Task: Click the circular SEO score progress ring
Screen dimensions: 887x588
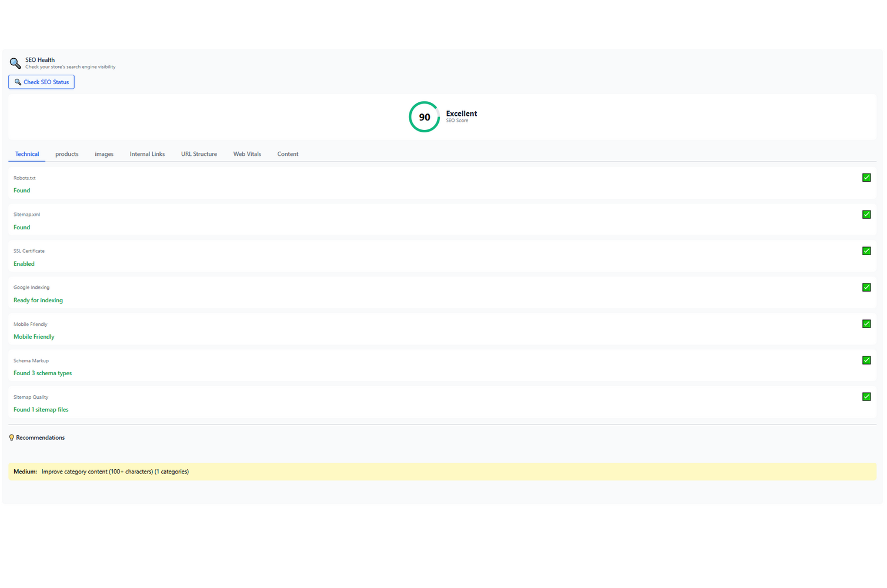Action: tap(424, 116)
